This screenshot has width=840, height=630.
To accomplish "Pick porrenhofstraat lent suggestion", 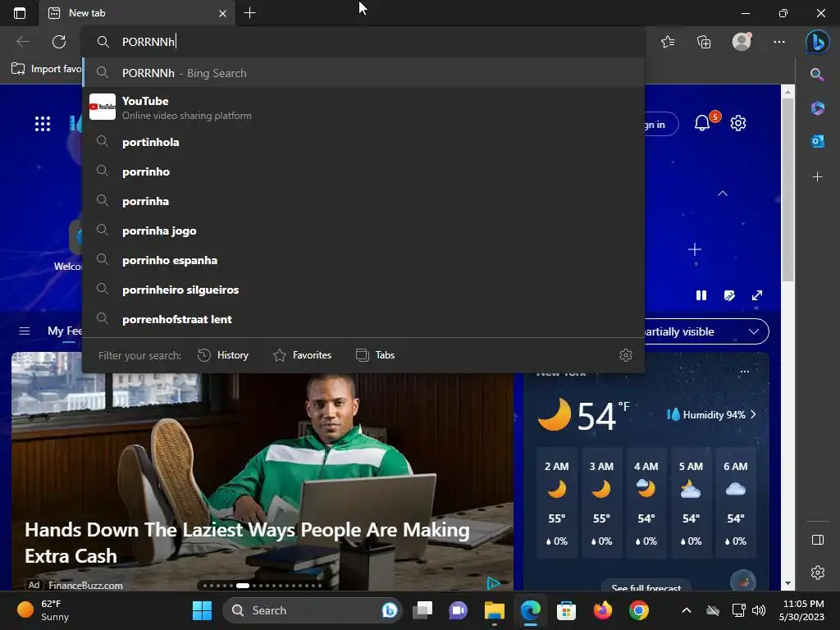I will 363,319.
